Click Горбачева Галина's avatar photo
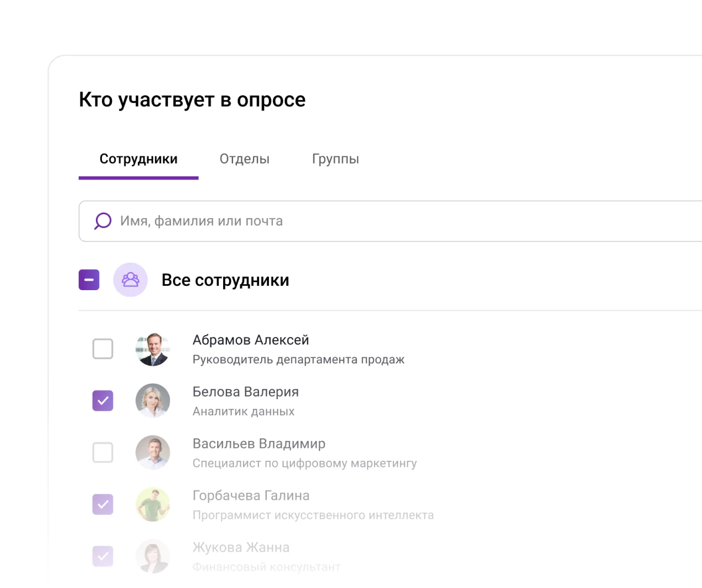Image resolution: width=702 pixels, height=588 pixels. coord(153,504)
